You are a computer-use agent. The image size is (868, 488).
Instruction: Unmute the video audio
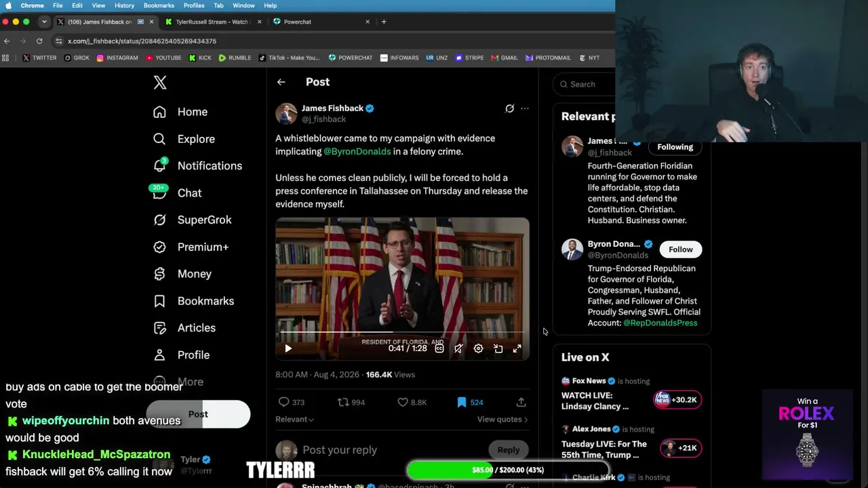point(458,348)
